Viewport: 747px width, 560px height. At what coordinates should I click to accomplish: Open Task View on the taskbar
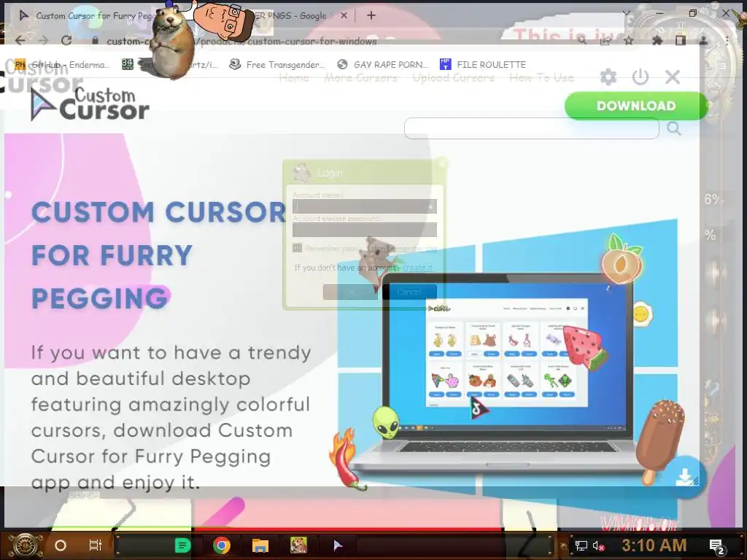pyautogui.click(x=96, y=545)
